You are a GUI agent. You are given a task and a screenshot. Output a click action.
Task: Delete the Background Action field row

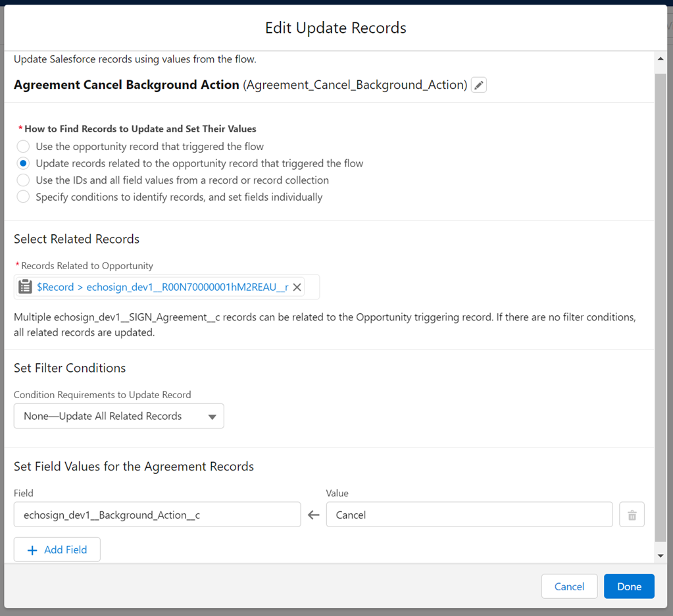[x=632, y=515]
